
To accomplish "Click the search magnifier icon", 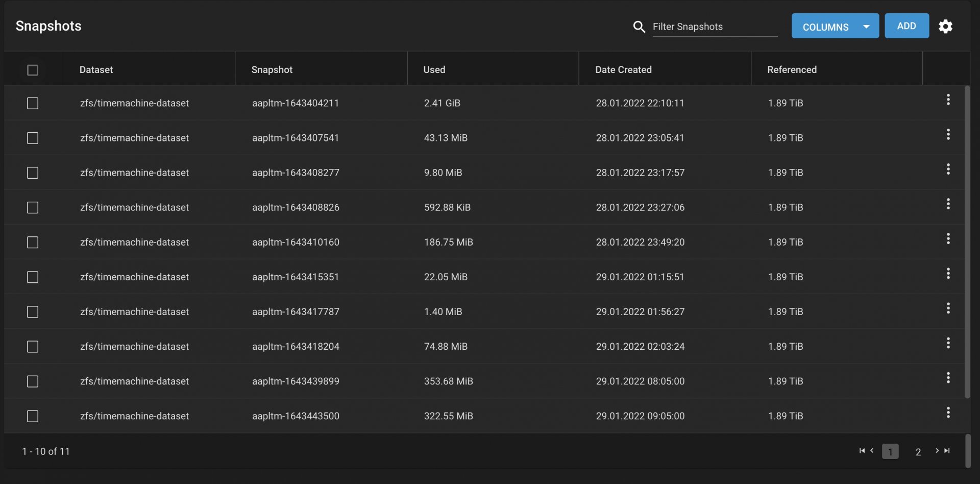I will (639, 27).
